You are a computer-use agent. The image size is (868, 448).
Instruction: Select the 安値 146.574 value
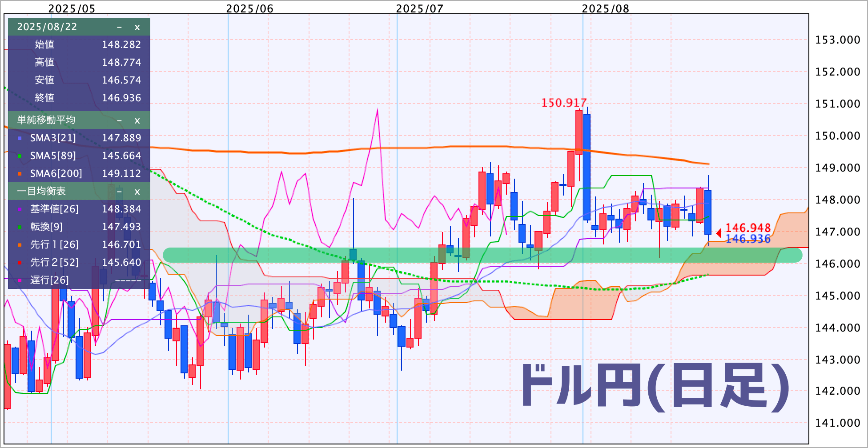tap(121, 80)
